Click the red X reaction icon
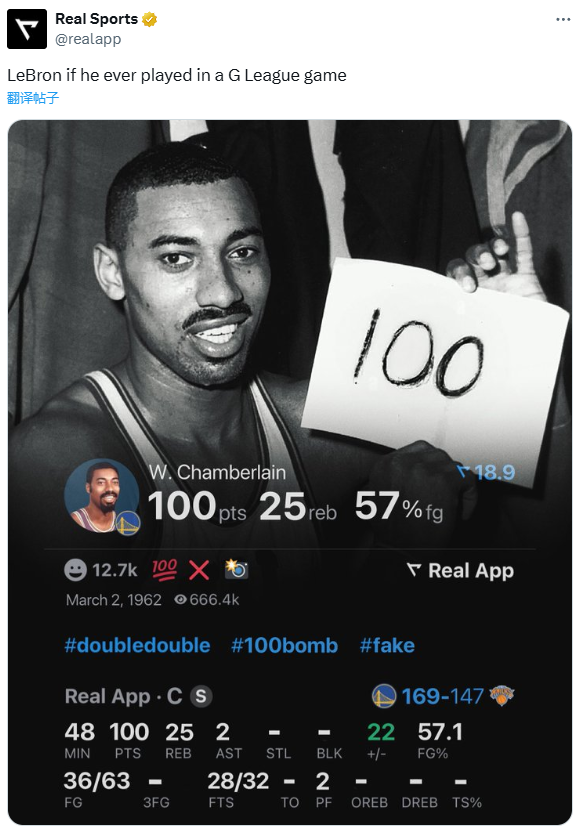Screen dimensions: 581x827 tap(199, 570)
